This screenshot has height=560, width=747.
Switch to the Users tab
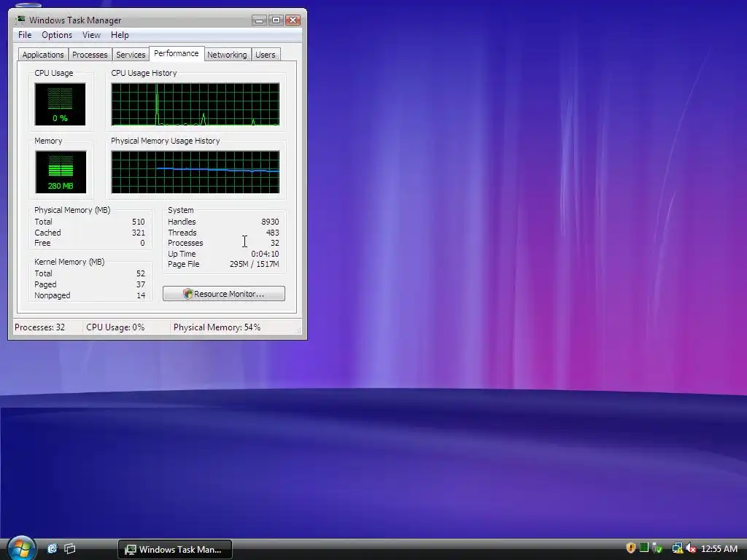(x=266, y=55)
